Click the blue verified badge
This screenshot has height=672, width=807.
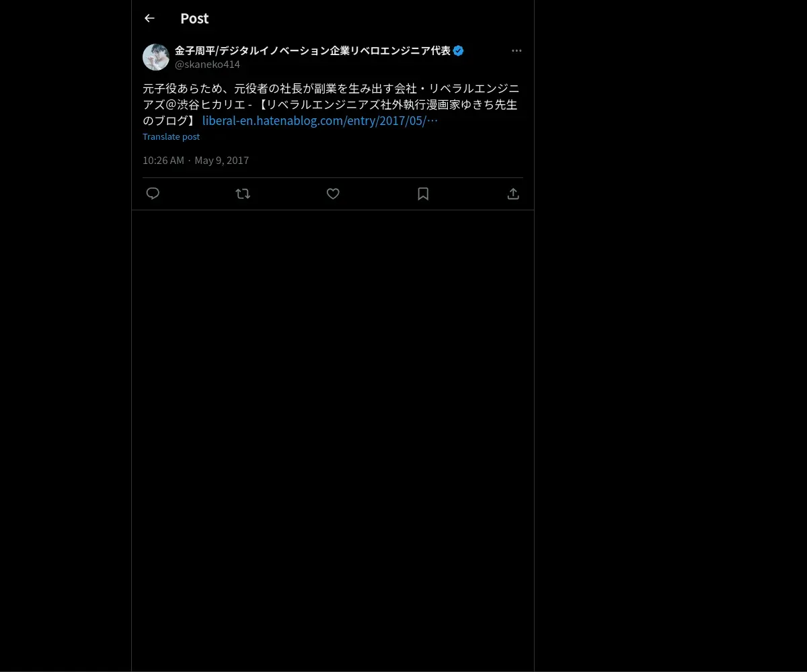tap(458, 50)
